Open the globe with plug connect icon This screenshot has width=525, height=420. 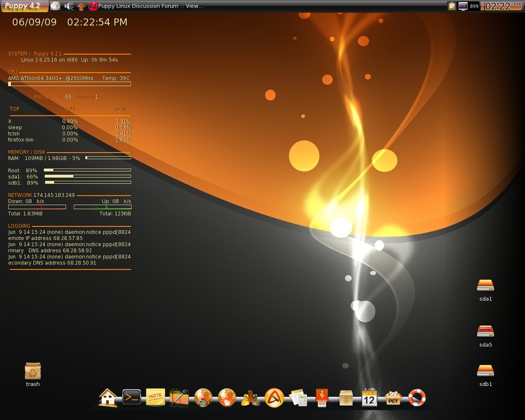tap(203, 397)
